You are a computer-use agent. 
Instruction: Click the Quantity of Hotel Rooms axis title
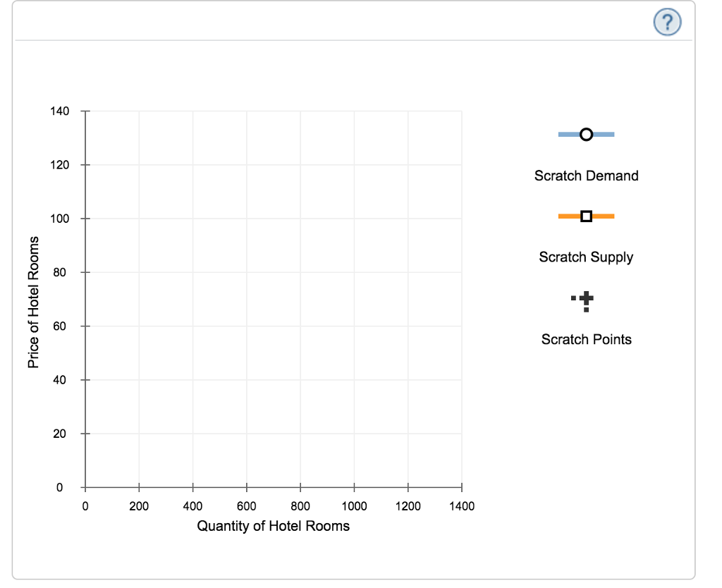click(273, 526)
